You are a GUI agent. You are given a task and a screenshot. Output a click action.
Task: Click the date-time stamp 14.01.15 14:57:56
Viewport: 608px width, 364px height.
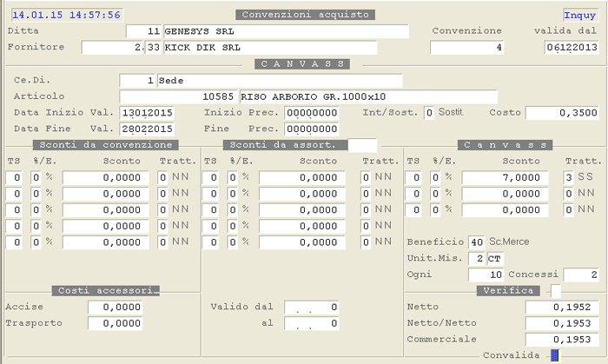(x=66, y=15)
